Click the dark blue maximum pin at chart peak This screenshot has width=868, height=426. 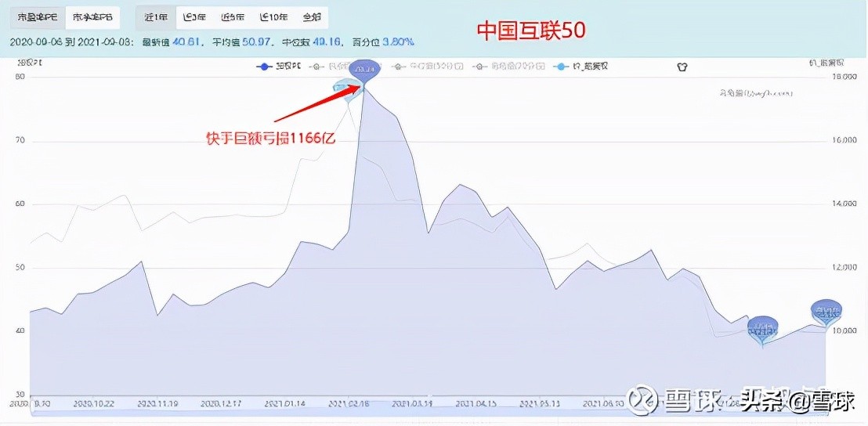[365, 72]
